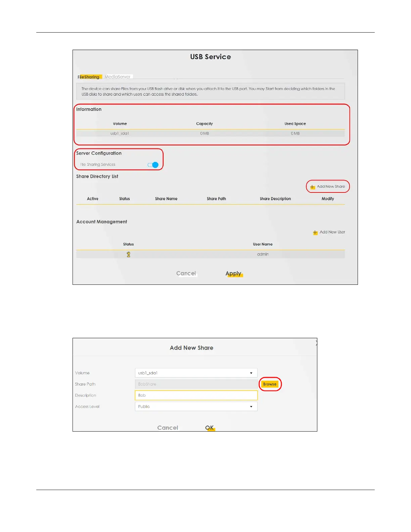Screen dimensions: 411x532
Task: Close the Add New Share dialog
Action: (316, 343)
